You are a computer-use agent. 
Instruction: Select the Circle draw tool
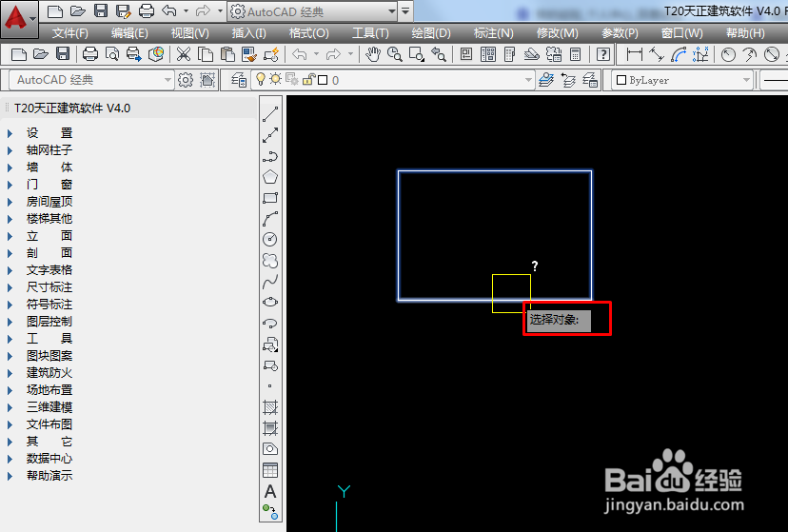[x=270, y=239]
